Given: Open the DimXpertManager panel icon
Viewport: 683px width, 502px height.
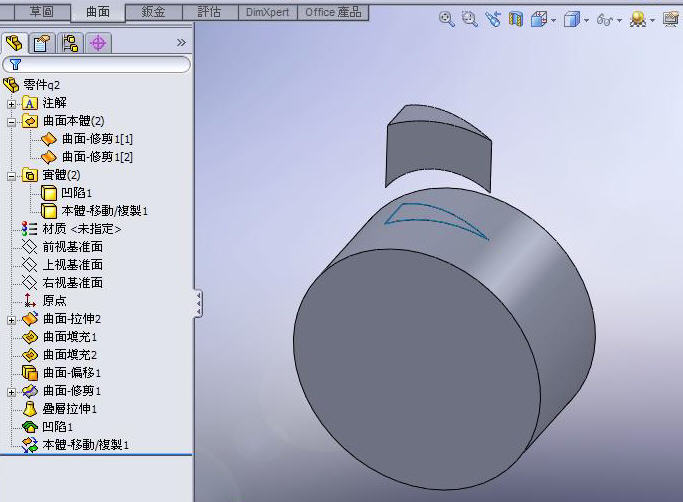Looking at the screenshot, I should click(98, 43).
